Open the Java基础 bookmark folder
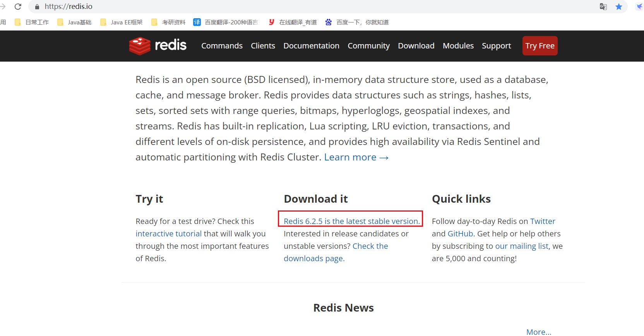The image size is (644, 336). (74, 22)
